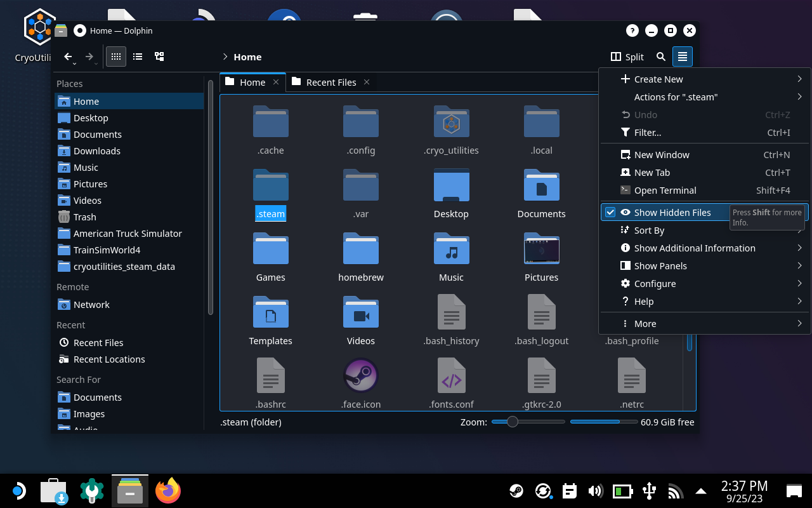Choose Open Terminal from menu
The image size is (812, 508).
pos(665,190)
